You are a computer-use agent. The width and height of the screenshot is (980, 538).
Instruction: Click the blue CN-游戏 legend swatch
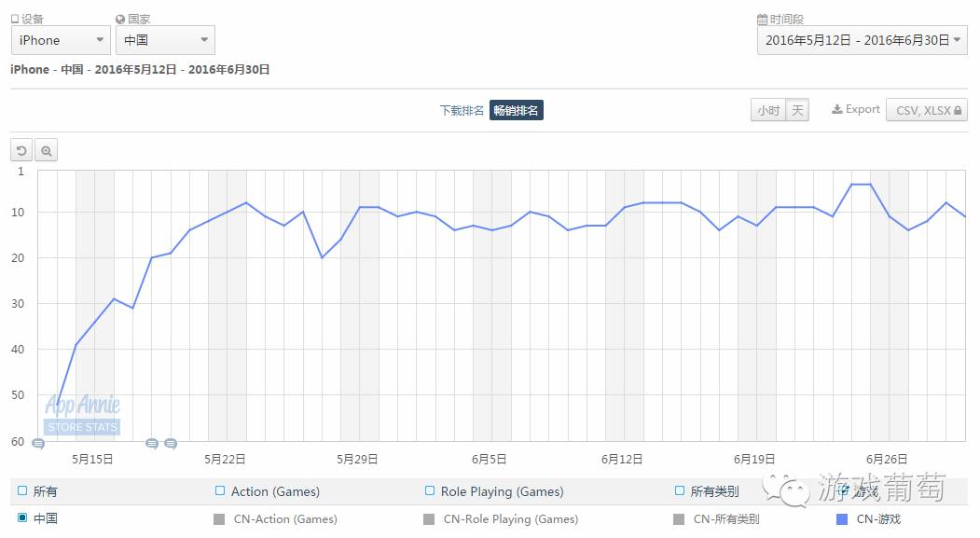tap(843, 519)
